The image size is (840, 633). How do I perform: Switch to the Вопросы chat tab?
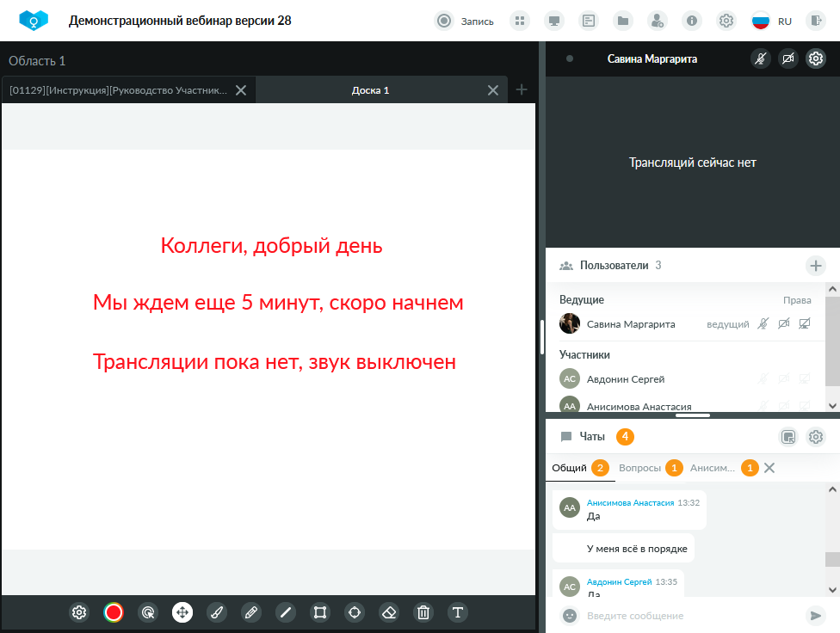pos(651,468)
